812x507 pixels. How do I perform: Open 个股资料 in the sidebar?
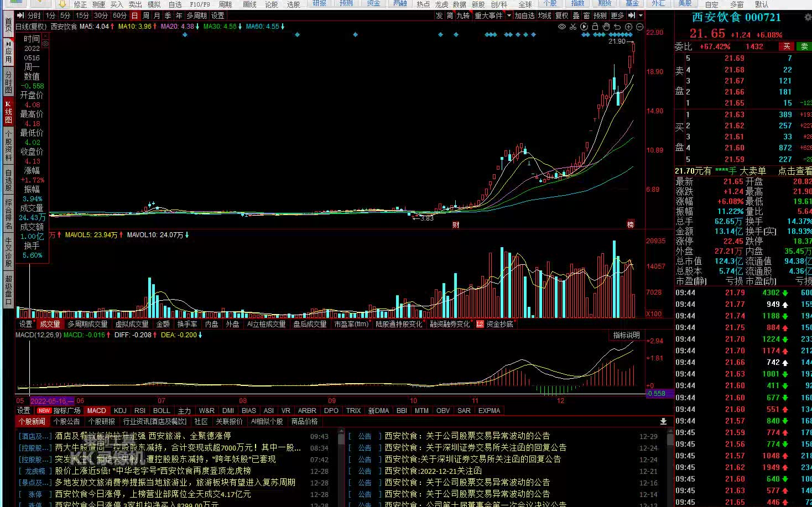pos(8,145)
